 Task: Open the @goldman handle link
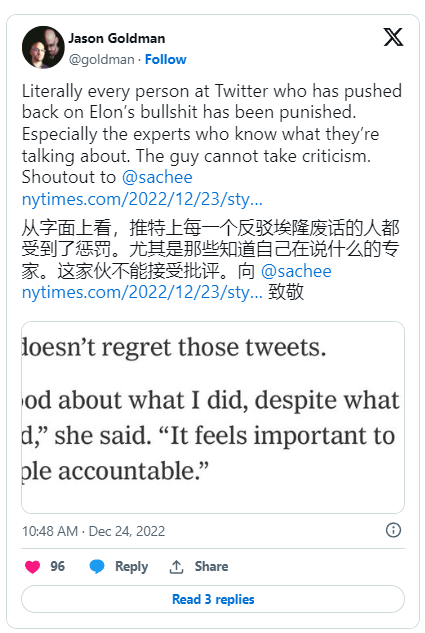coord(101,59)
